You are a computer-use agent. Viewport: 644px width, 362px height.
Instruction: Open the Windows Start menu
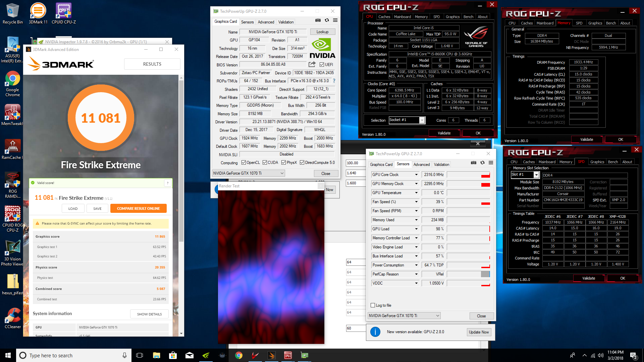8,355
